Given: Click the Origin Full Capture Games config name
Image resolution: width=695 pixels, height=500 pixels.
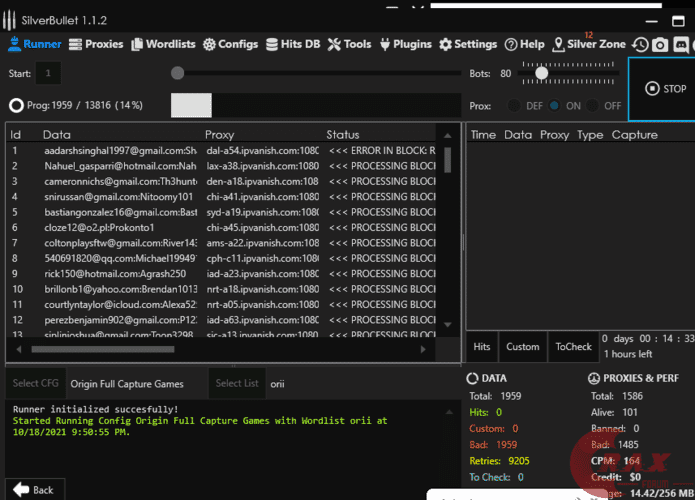Looking at the screenshot, I should [x=127, y=384].
